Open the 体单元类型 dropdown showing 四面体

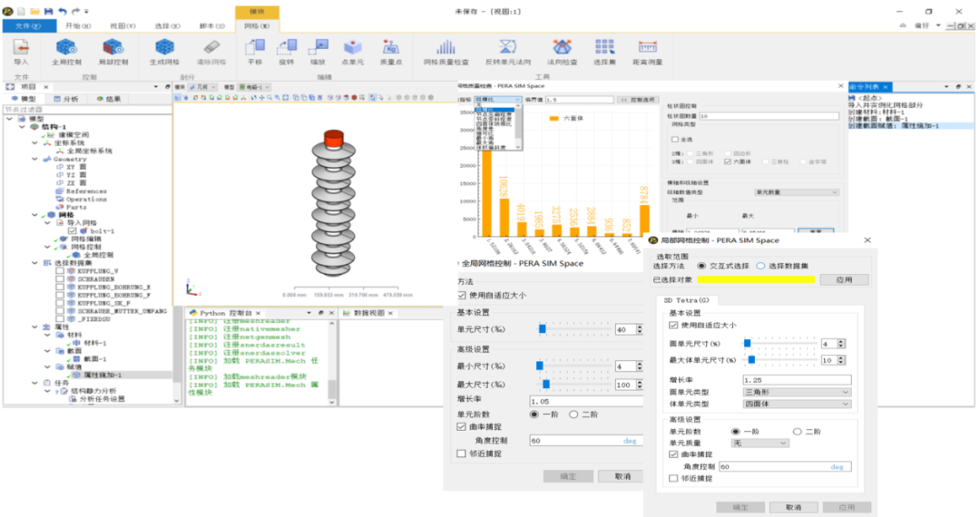[x=797, y=404]
